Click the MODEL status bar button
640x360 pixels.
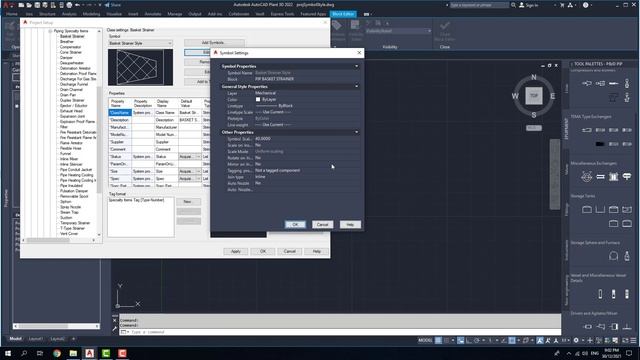tap(425, 340)
